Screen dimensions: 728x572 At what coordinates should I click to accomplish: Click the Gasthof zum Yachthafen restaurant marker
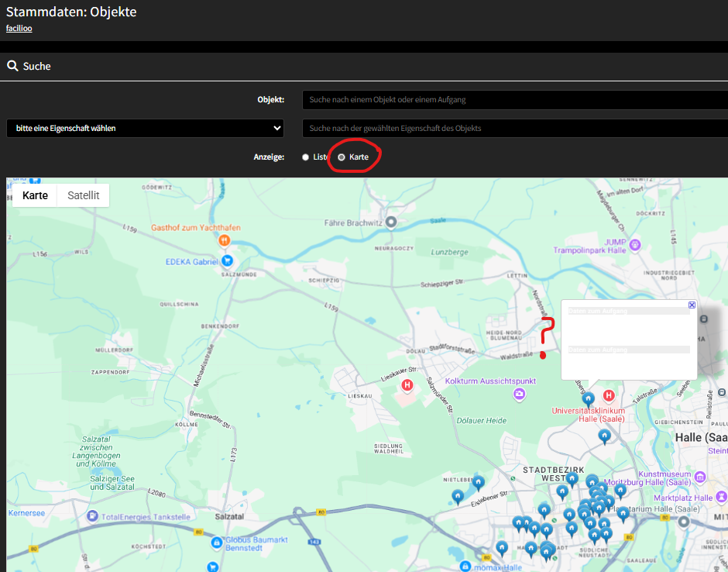[225, 240]
